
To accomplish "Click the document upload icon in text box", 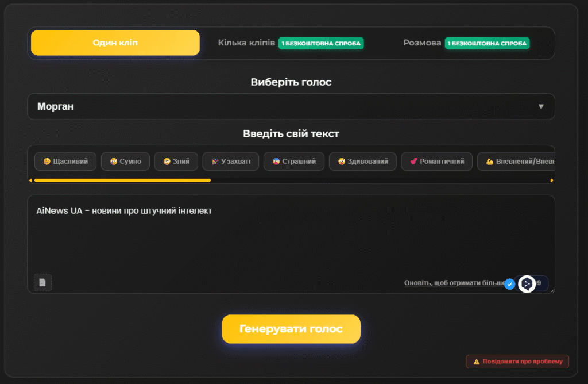I will tap(42, 282).
